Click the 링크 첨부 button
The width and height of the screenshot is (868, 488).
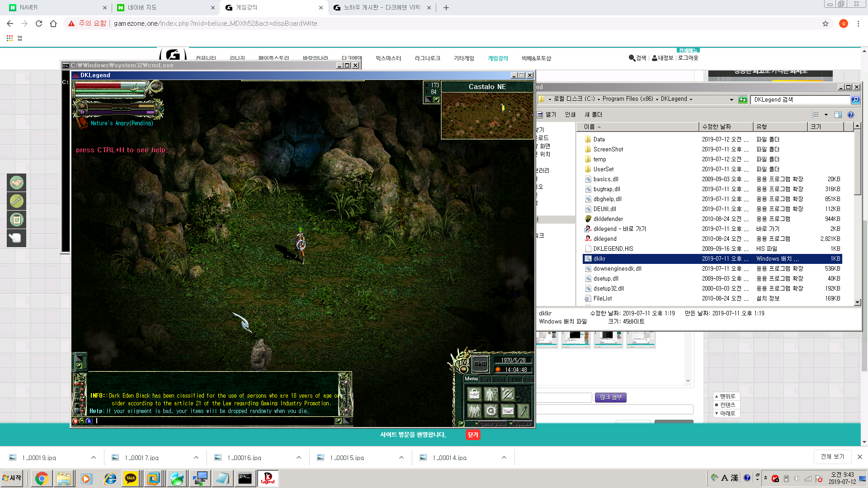point(610,397)
